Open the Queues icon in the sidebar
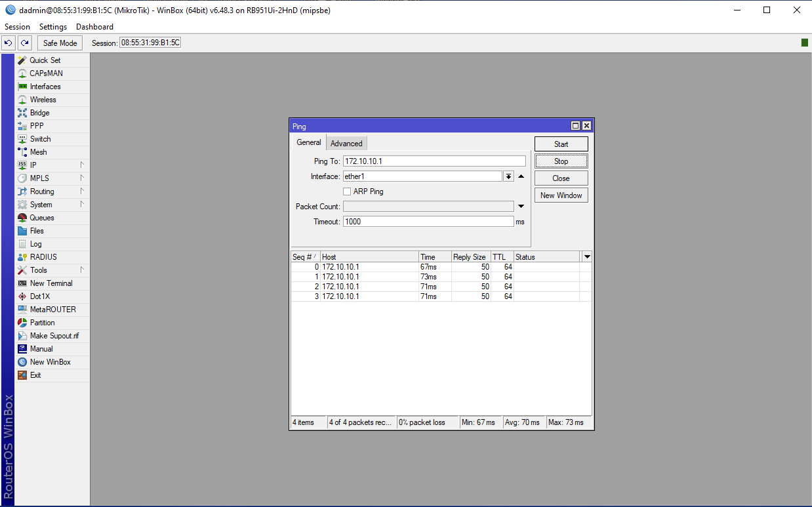 coord(22,218)
